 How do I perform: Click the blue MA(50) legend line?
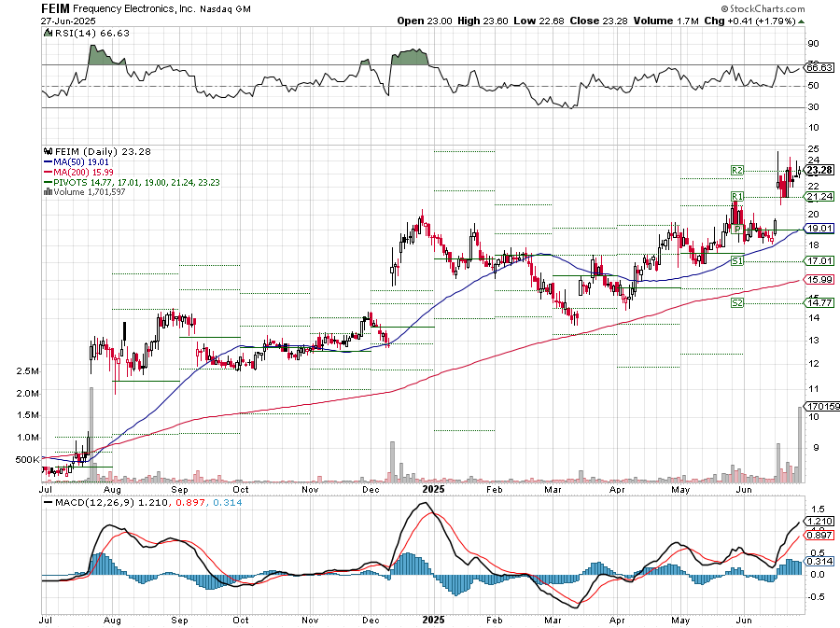pyautogui.click(x=49, y=162)
